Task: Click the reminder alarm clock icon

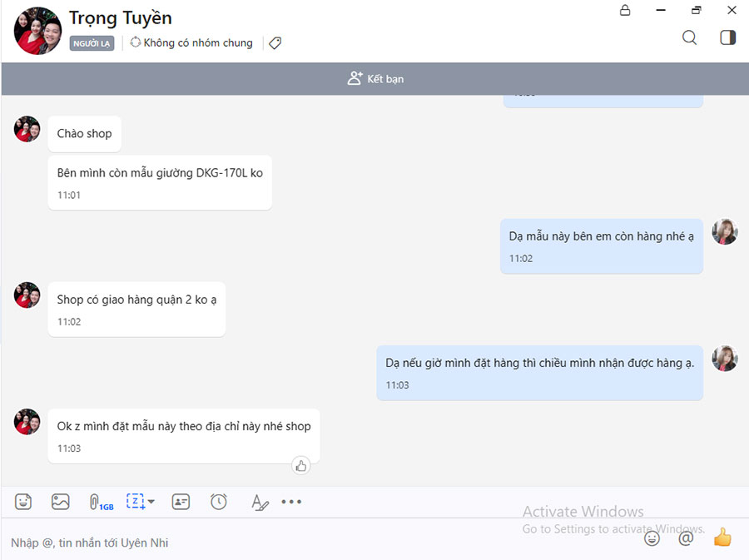Action: pyautogui.click(x=219, y=502)
